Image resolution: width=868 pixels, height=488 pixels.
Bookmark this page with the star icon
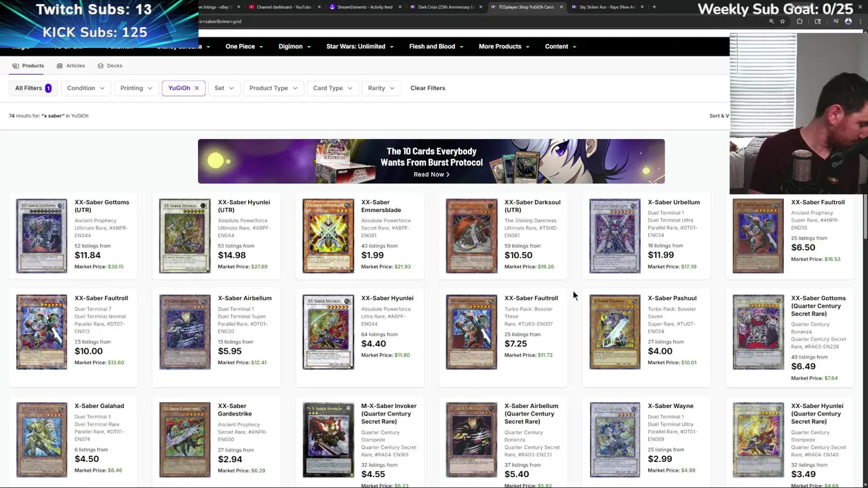coord(782,22)
